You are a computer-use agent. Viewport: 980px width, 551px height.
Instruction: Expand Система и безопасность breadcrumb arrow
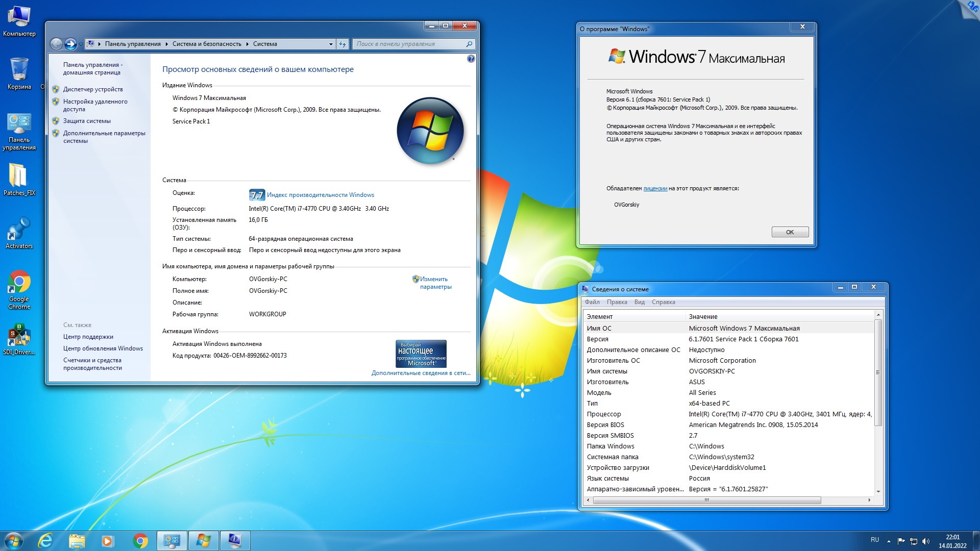point(247,44)
